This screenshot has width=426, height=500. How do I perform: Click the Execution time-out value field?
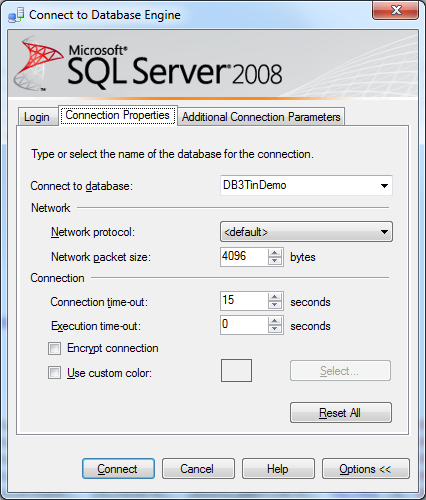pos(244,325)
